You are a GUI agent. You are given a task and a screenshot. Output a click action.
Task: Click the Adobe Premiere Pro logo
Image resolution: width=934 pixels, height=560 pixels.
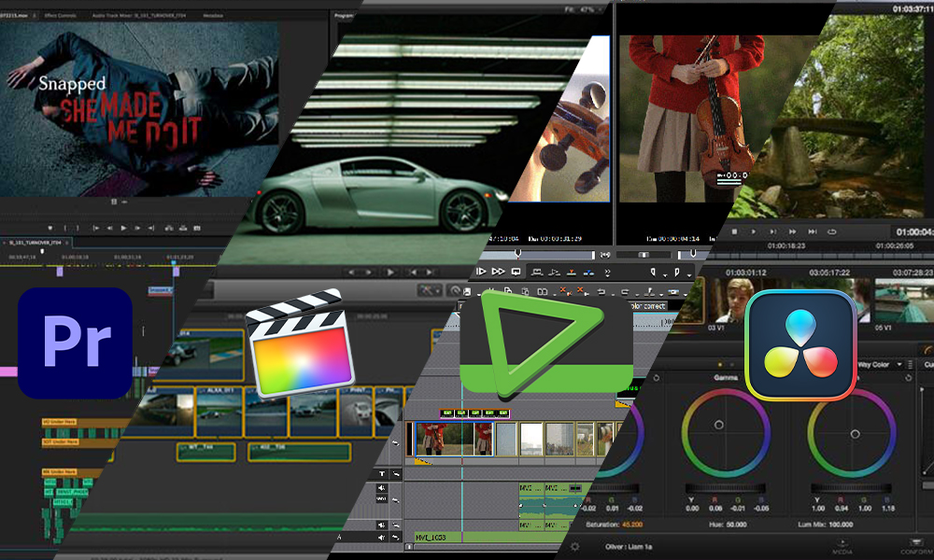(x=75, y=343)
